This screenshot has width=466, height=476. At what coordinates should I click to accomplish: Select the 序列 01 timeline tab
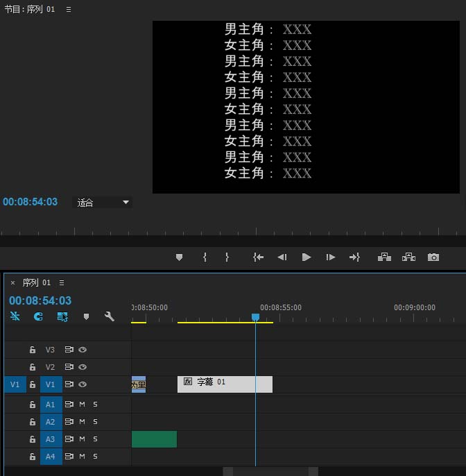tap(36, 282)
